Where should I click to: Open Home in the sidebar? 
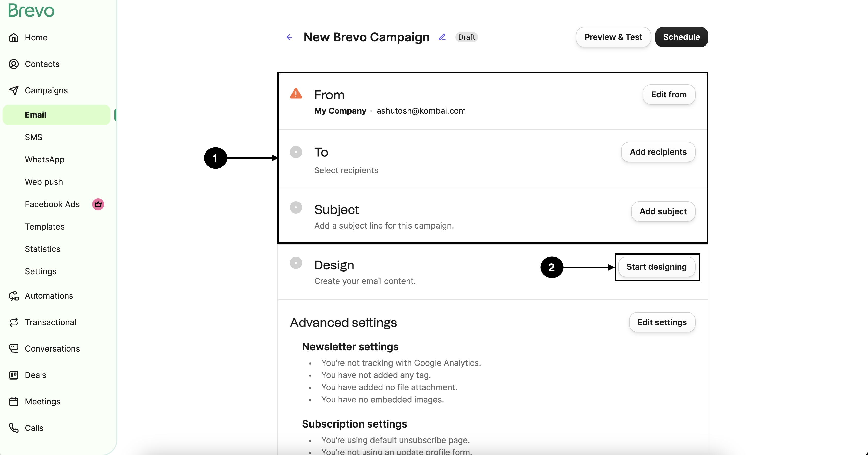click(36, 37)
